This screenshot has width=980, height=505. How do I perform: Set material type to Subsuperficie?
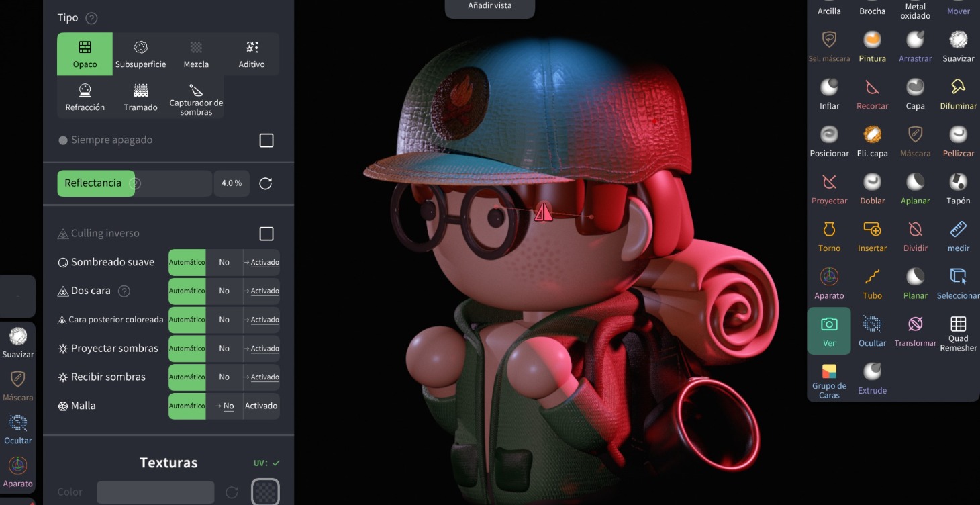(140, 54)
